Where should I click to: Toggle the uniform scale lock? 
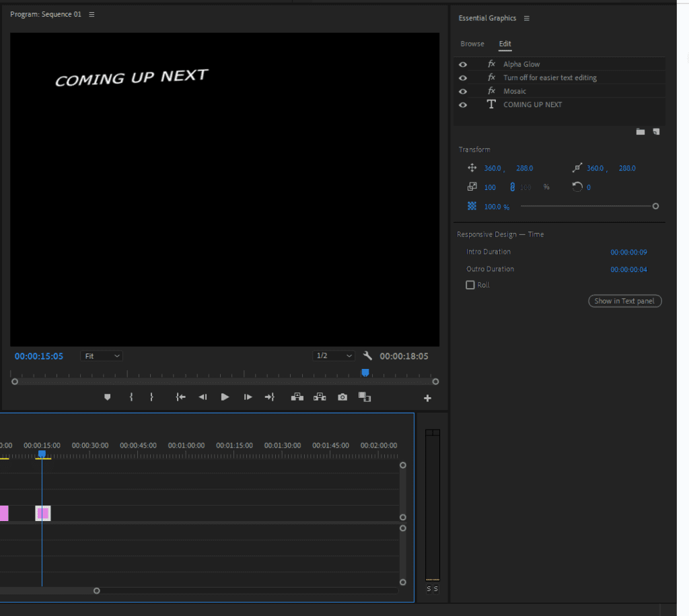[x=512, y=187]
